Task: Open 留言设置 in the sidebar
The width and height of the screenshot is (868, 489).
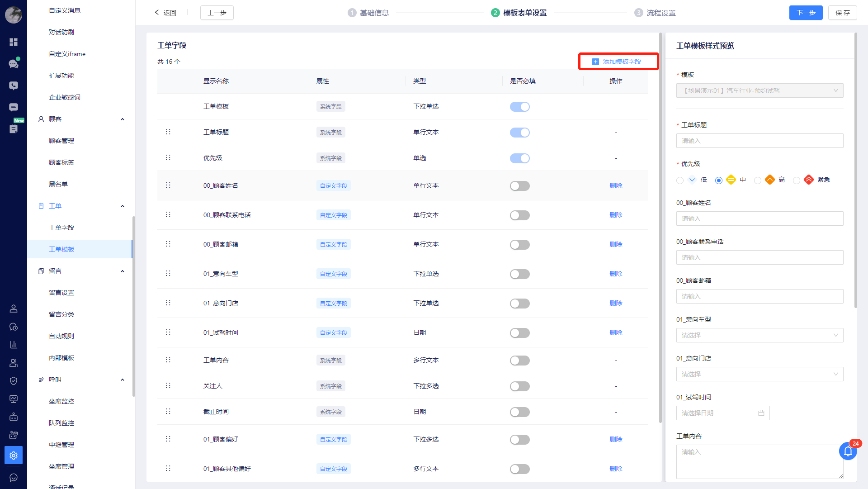Action: click(x=61, y=293)
